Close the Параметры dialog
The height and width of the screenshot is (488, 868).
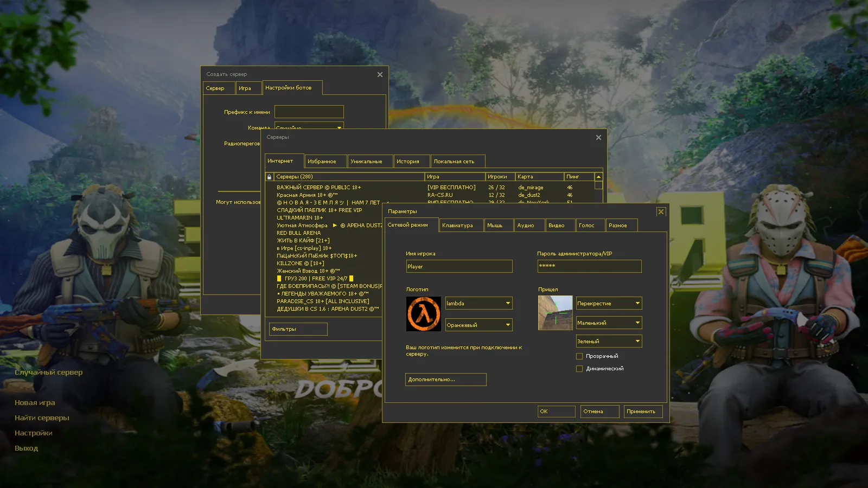coord(661,212)
